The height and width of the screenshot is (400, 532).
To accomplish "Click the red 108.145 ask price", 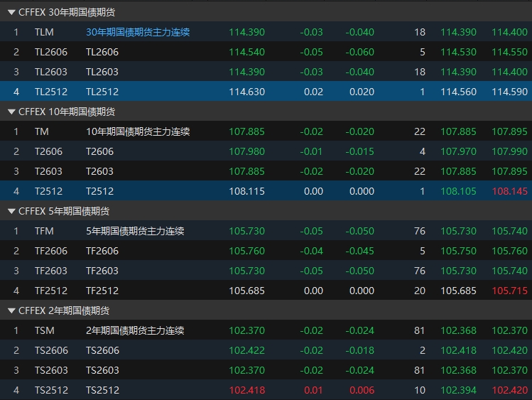I will 509,191.
